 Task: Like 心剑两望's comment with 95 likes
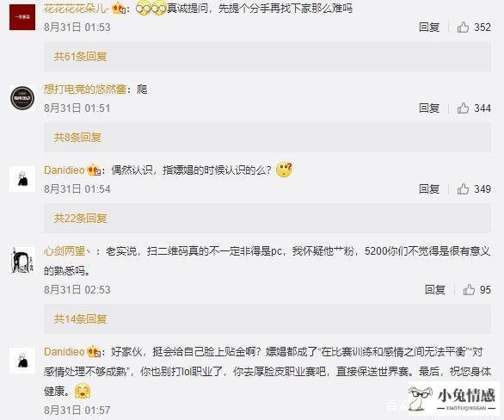point(469,290)
